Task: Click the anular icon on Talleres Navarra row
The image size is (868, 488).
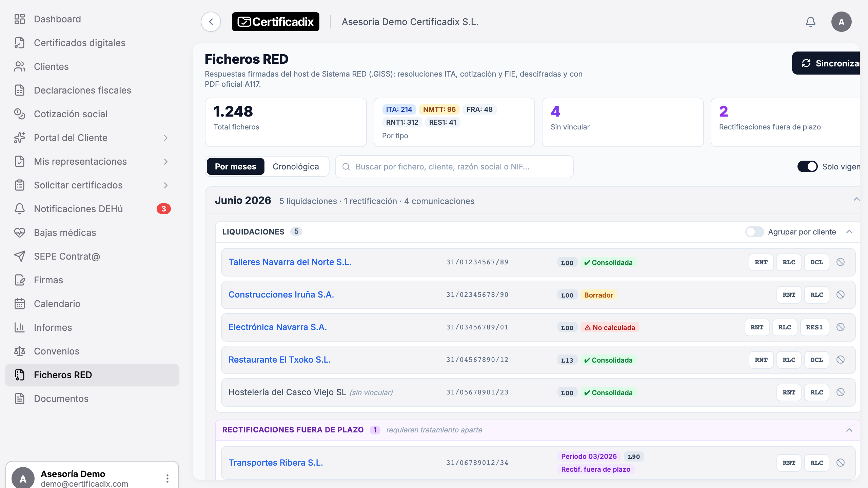Action: click(840, 262)
